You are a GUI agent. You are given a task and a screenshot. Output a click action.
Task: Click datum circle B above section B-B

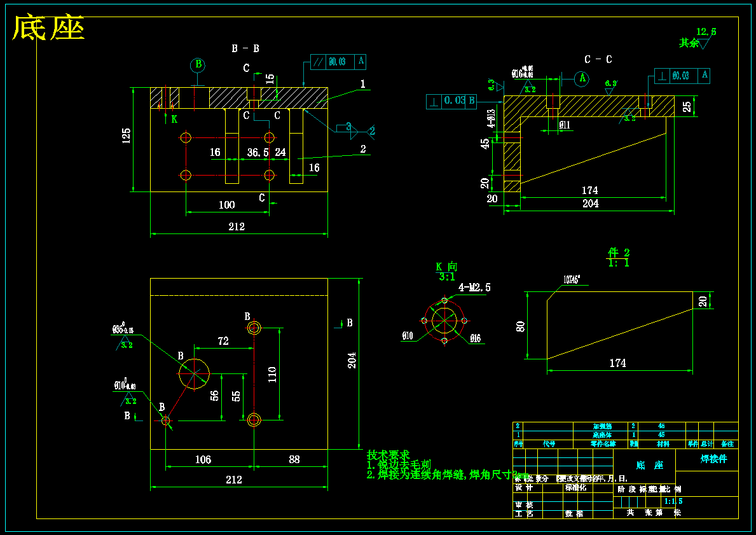point(197,65)
